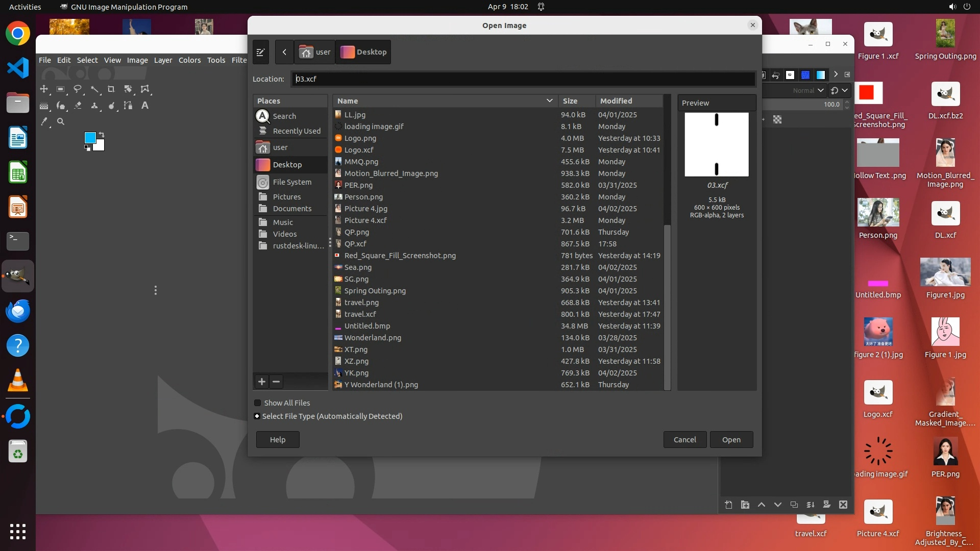Swap foreground and background colors arrow
980x551 pixels.
point(101,135)
